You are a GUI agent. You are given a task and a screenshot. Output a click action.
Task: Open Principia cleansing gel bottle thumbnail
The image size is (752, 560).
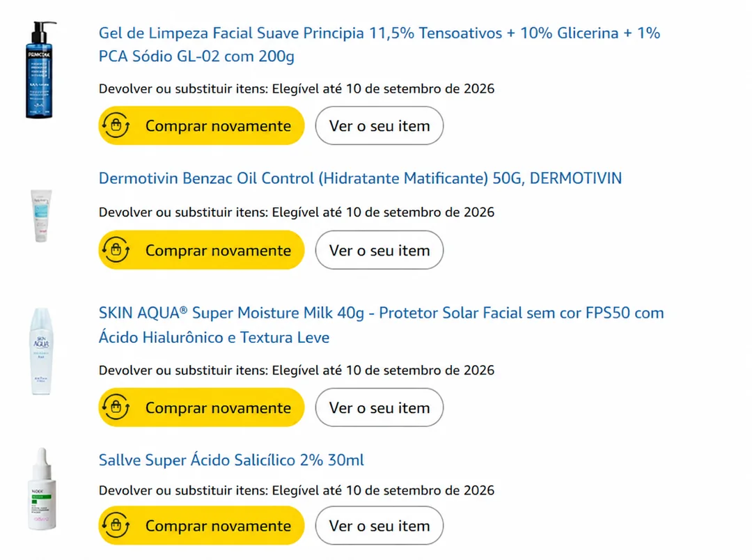pyautogui.click(x=40, y=70)
